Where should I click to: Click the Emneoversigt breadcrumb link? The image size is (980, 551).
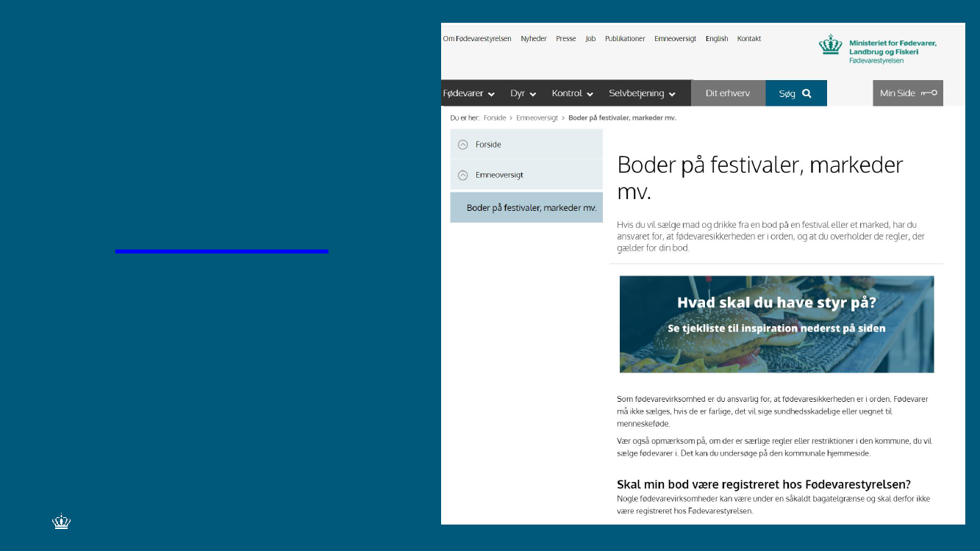(537, 118)
